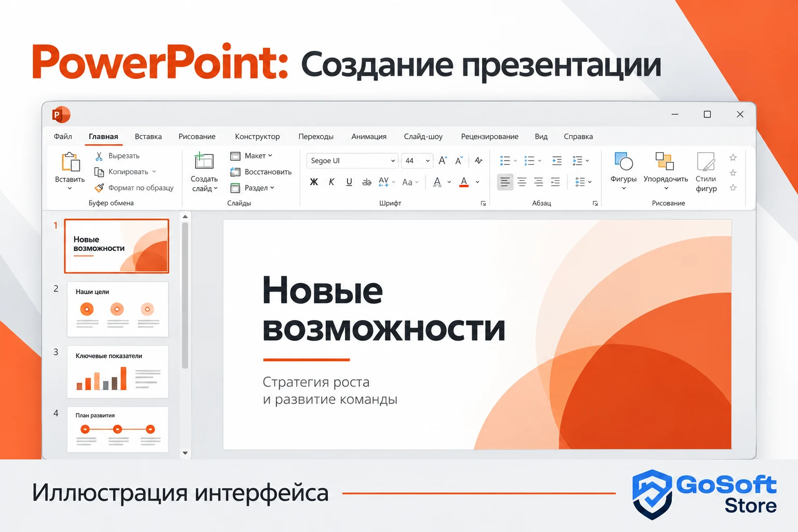798x532 pixels.
Task: Toggle align text left
Action: [x=505, y=182]
